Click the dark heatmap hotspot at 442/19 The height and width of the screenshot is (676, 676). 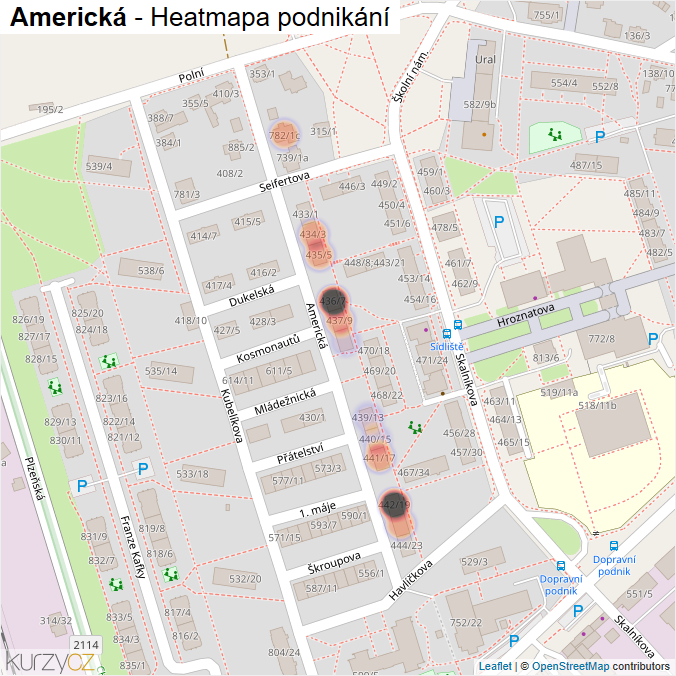[394, 504]
